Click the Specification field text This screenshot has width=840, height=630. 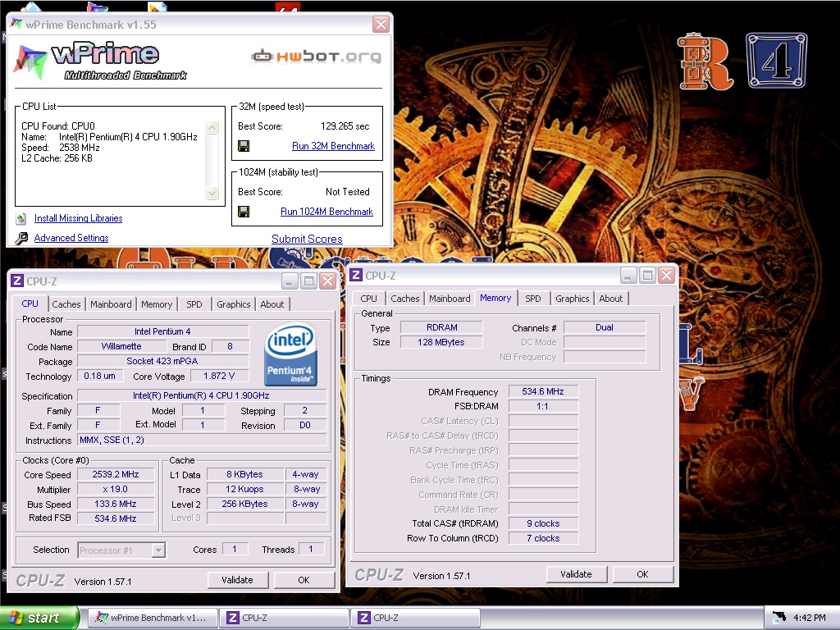[x=202, y=395]
